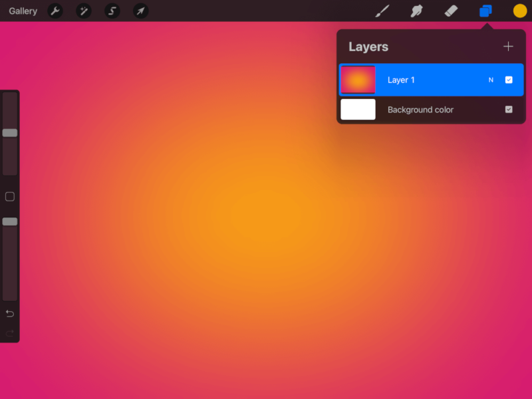Add a new layer with the plus button
The image size is (532, 399).
(508, 46)
